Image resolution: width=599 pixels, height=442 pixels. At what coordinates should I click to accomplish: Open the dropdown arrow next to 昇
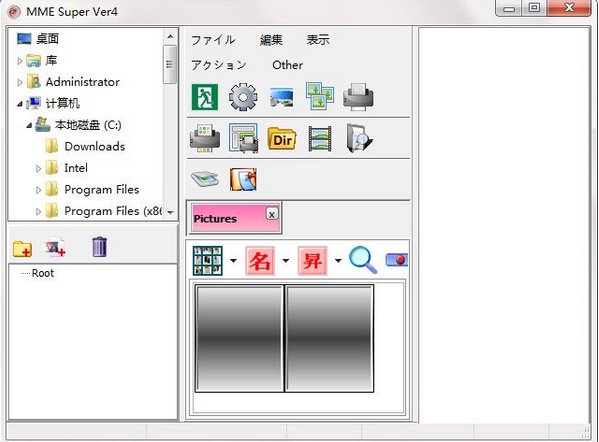coord(338,261)
